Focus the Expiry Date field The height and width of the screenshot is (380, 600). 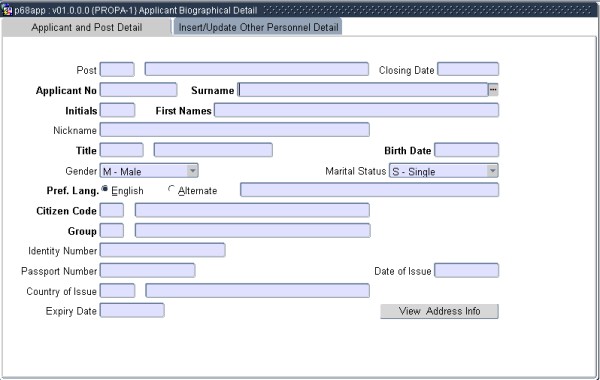coord(132,310)
